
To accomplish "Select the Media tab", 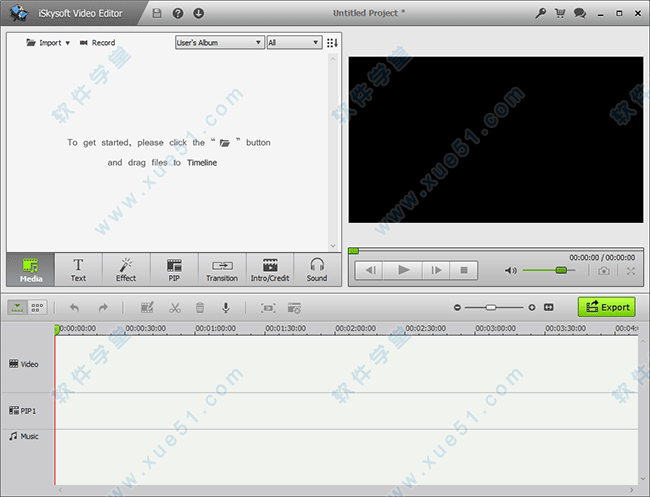I will [x=30, y=269].
